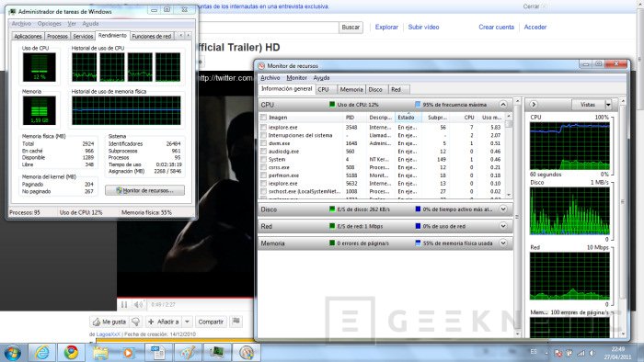Open Windows Explorer folder icon on taskbar

point(99,353)
